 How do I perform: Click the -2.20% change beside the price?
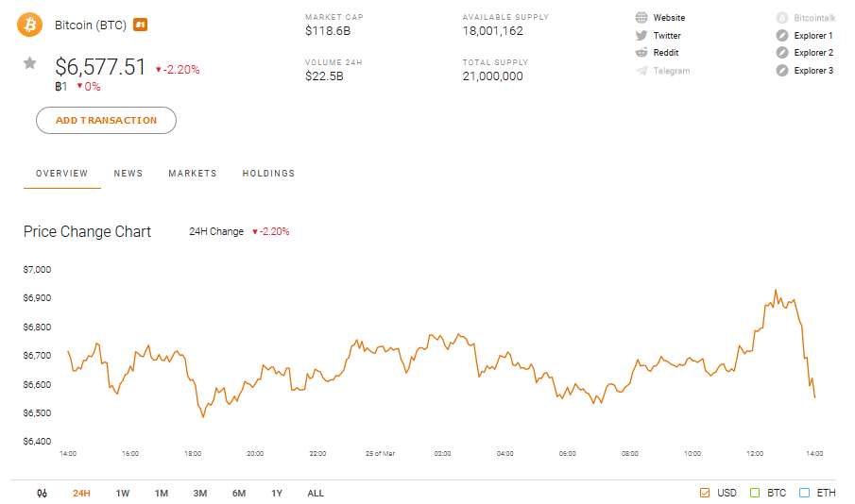pos(178,70)
